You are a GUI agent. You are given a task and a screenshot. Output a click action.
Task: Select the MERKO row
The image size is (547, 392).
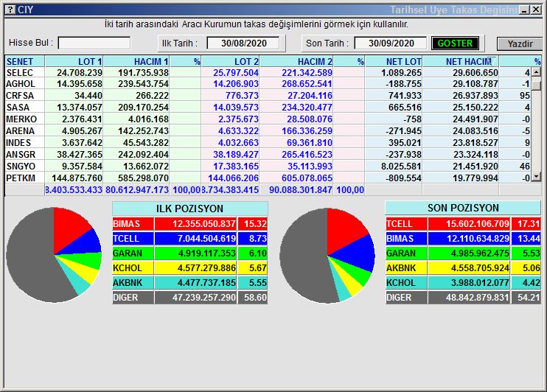click(268, 119)
